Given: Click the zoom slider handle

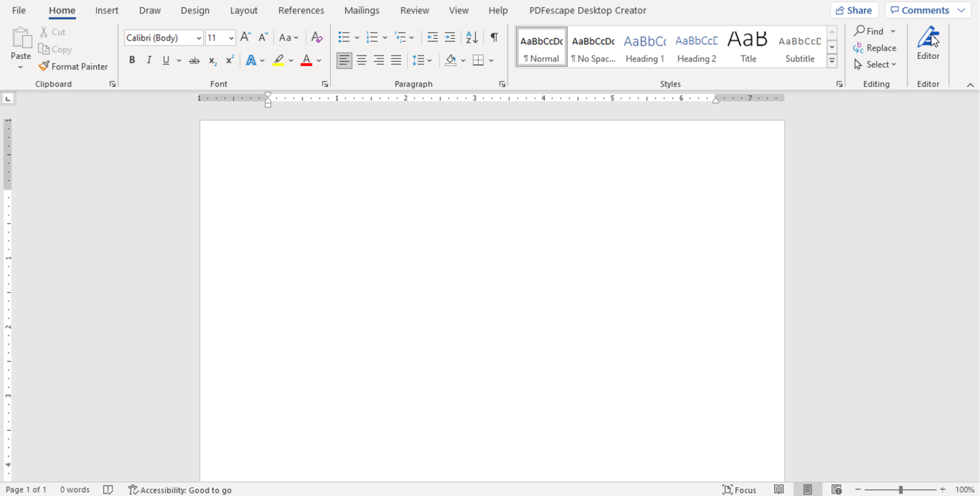Looking at the screenshot, I should pyautogui.click(x=901, y=490).
